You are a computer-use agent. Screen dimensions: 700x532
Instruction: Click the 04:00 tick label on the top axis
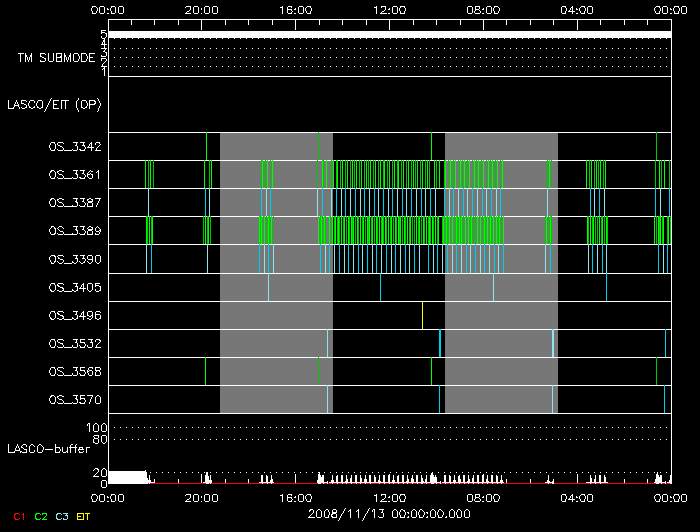point(577,8)
